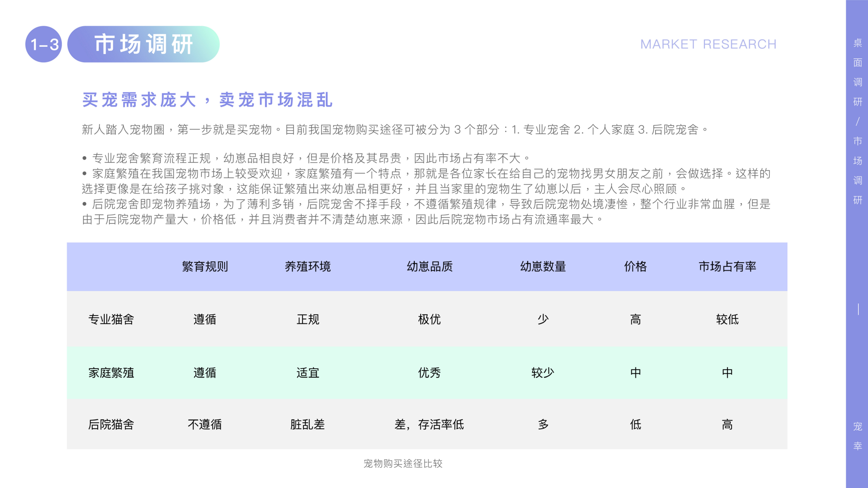Click the 幼崽数量 column header

pyautogui.click(x=543, y=266)
